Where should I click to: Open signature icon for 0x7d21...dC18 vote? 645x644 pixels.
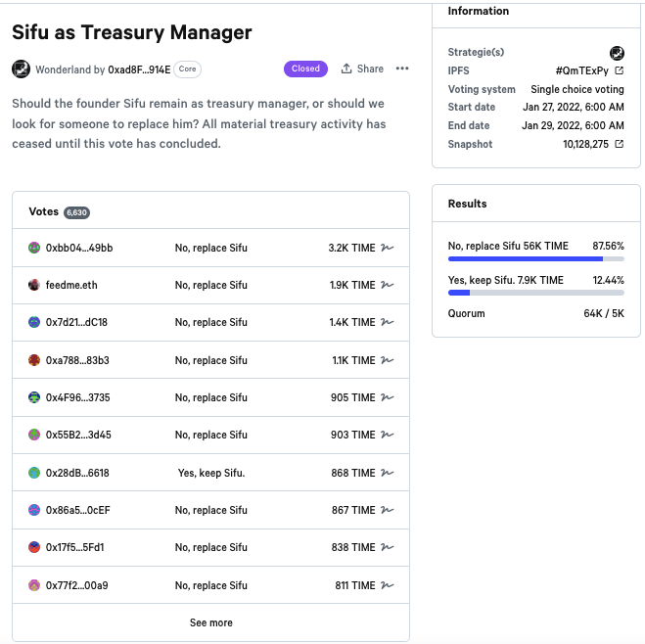pyautogui.click(x=387, y=322)
